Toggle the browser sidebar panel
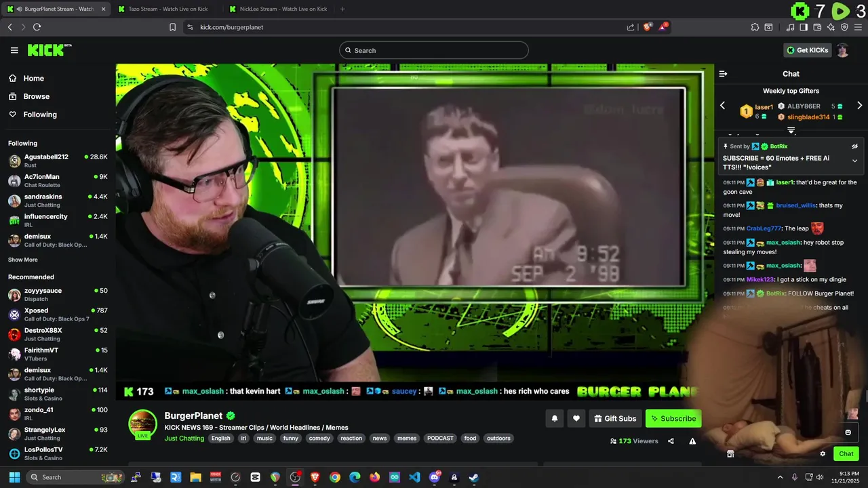Viewport: 868px width, 488px height. click(804, 27)
